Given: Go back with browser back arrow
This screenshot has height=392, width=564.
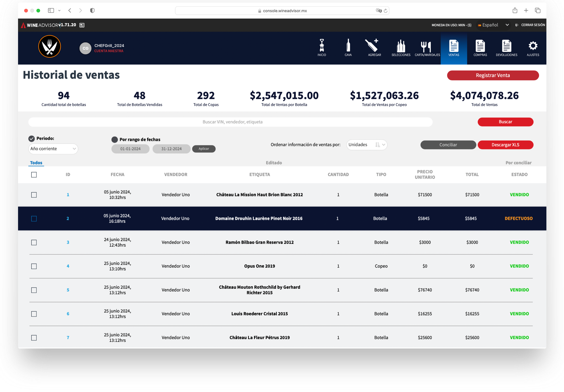Looking at the screenshot, I should pyautogui.click(x=70, y=10).
